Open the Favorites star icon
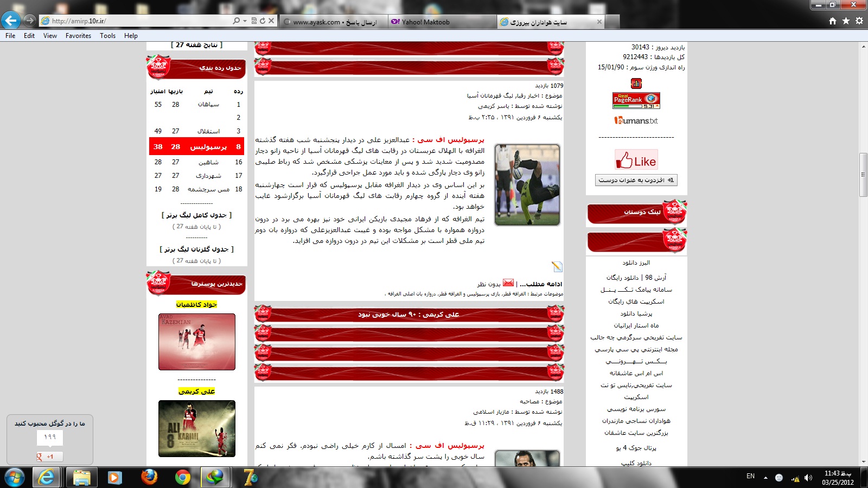Screen dimensions: 868x488 (x=846, y=21)
